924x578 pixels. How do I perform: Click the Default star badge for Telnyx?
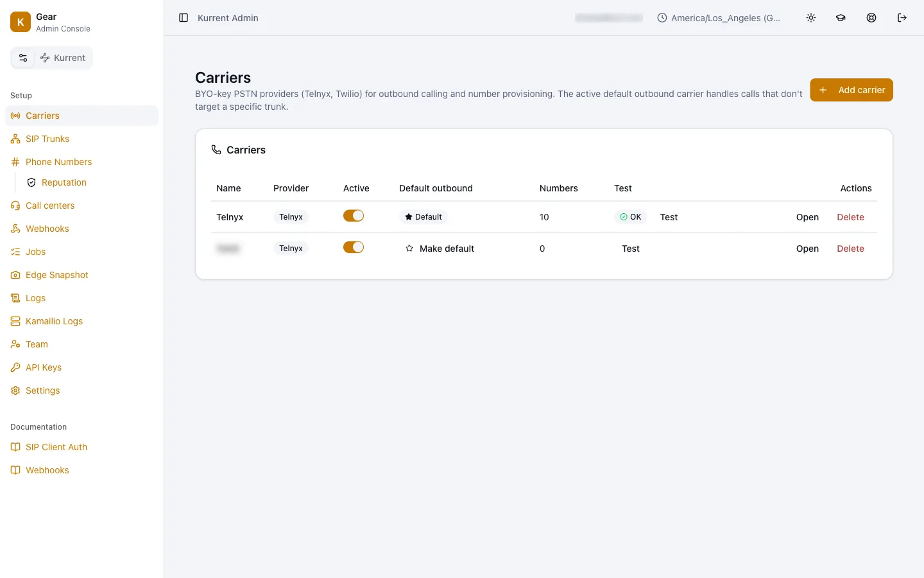[424, 217]
